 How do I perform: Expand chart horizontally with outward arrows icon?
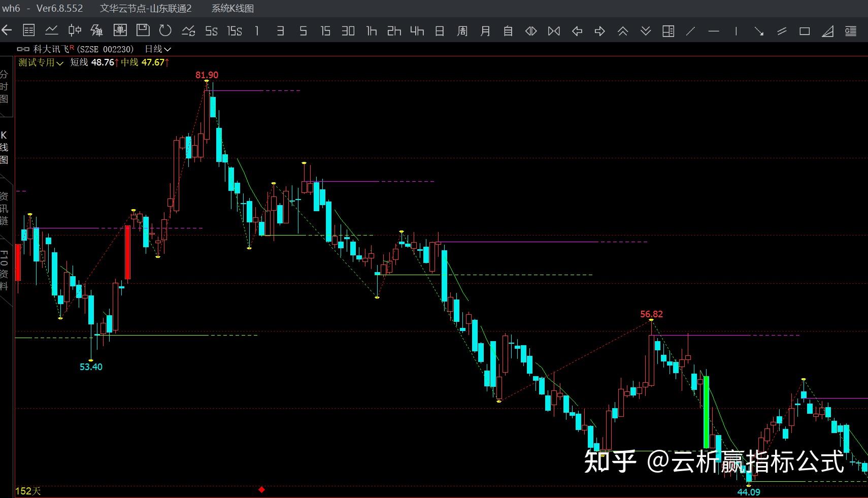click(531, 31)
